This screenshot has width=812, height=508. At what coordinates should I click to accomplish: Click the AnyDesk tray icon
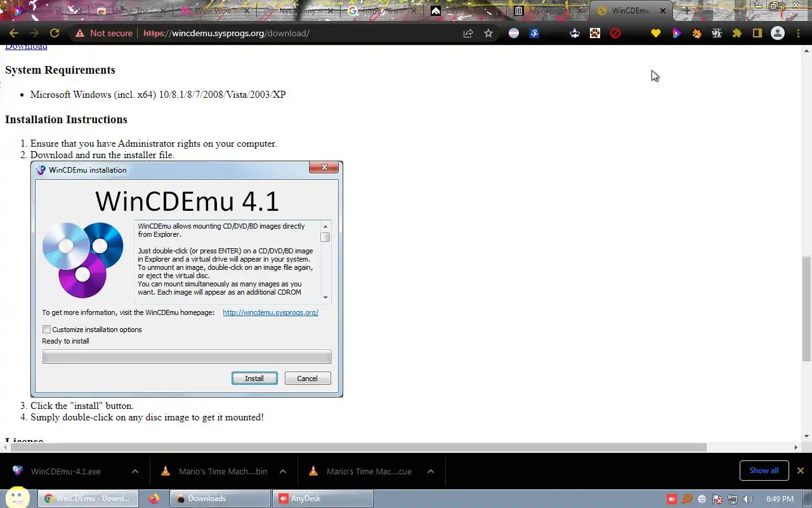pos(672,499)
